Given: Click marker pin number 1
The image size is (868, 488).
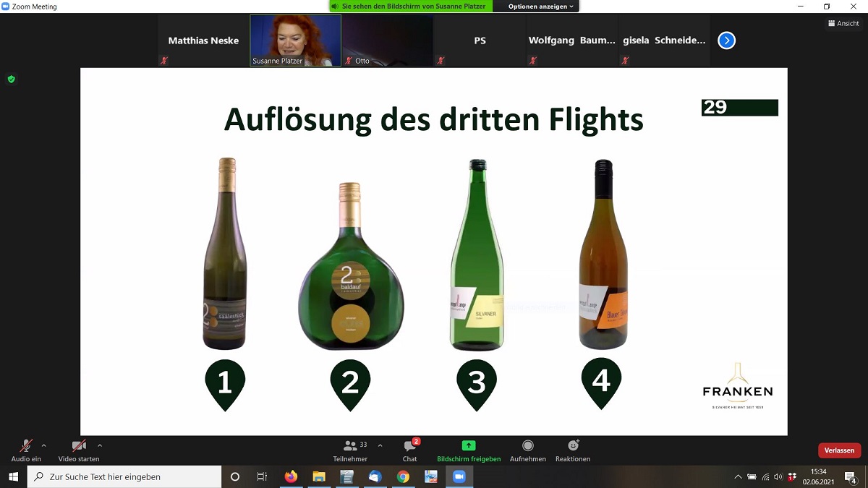Looking at the screenshot, I should pyautogui.click(x=225, y=385).
